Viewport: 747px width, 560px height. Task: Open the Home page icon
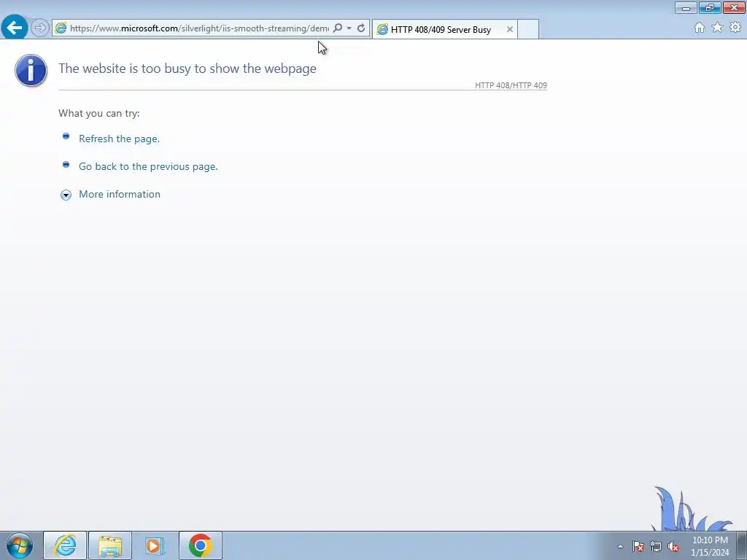tap(700, 28)
